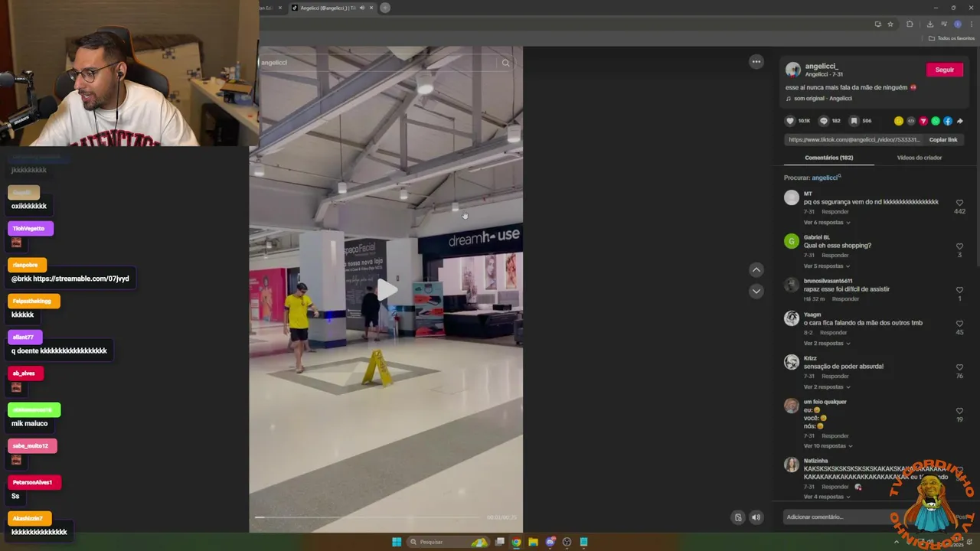Seek on the video progress bar
The image size is (980, 551).
pyautogui.click(x=368, y=518)
